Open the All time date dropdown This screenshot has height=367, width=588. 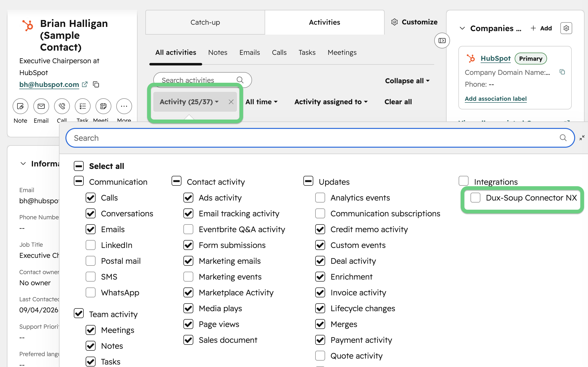pos(261,102)
